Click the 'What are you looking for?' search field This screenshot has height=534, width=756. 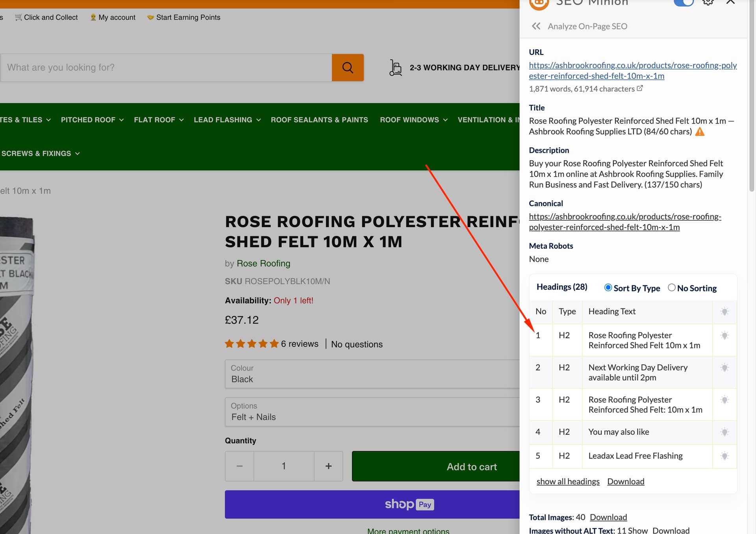tap(166, 68)
